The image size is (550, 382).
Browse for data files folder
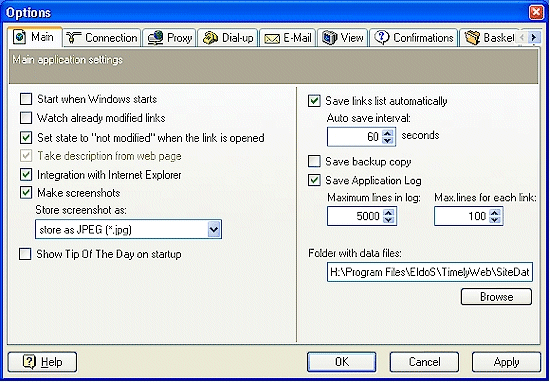pos(496,297)
